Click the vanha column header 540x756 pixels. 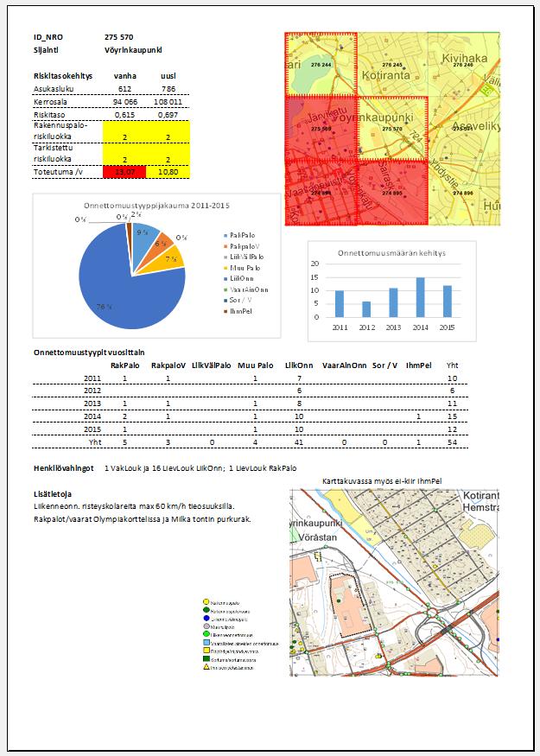[125, 76]
